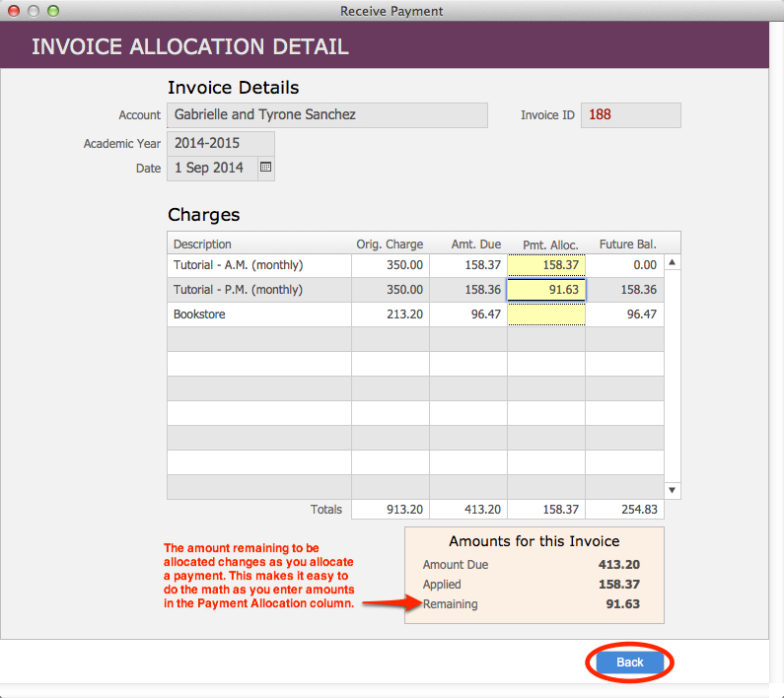Click the Amount Due 413.20 in summary

click(x=619, y=565)
